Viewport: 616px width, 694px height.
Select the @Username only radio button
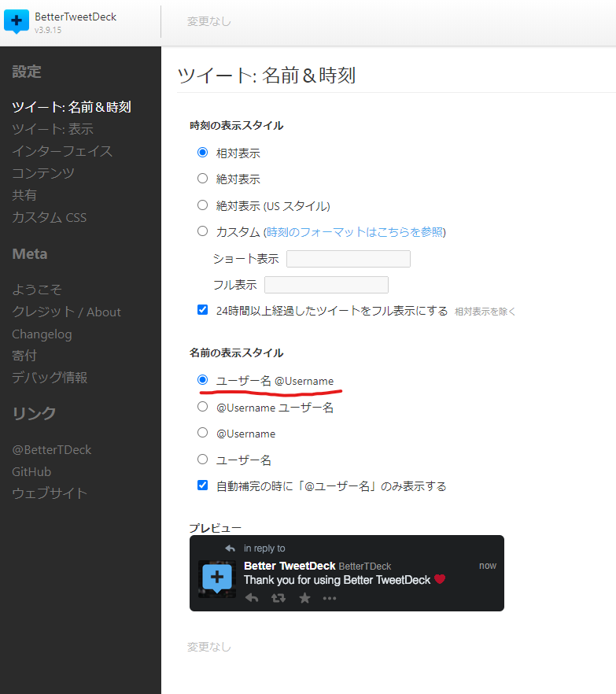point(202,433)
